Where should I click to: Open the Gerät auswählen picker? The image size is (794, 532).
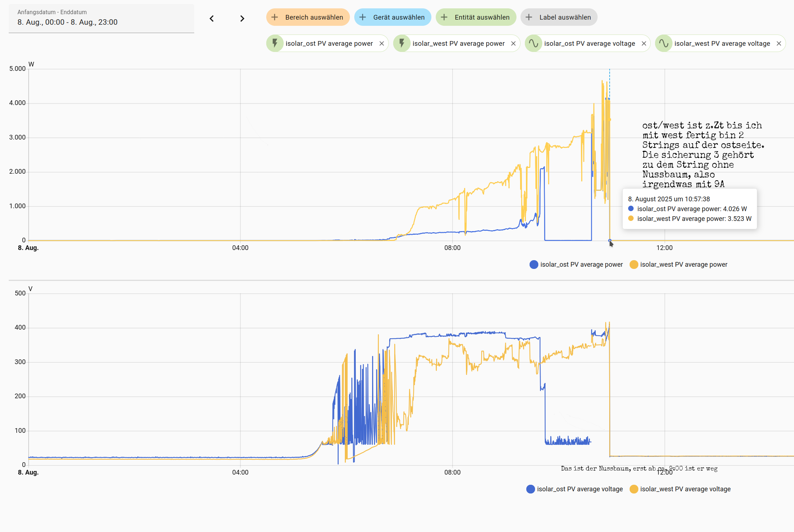(x=392, y=17)
